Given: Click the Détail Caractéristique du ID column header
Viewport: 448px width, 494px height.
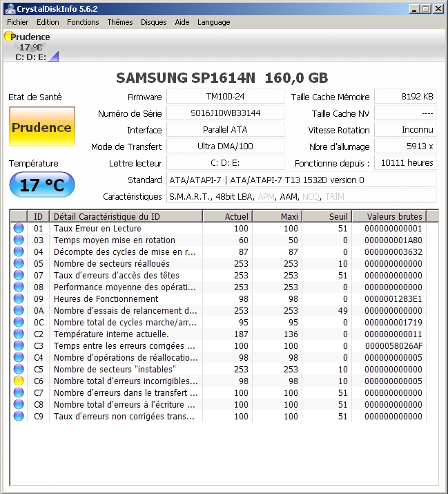Looking at the screenshot, I should point(126,216).
